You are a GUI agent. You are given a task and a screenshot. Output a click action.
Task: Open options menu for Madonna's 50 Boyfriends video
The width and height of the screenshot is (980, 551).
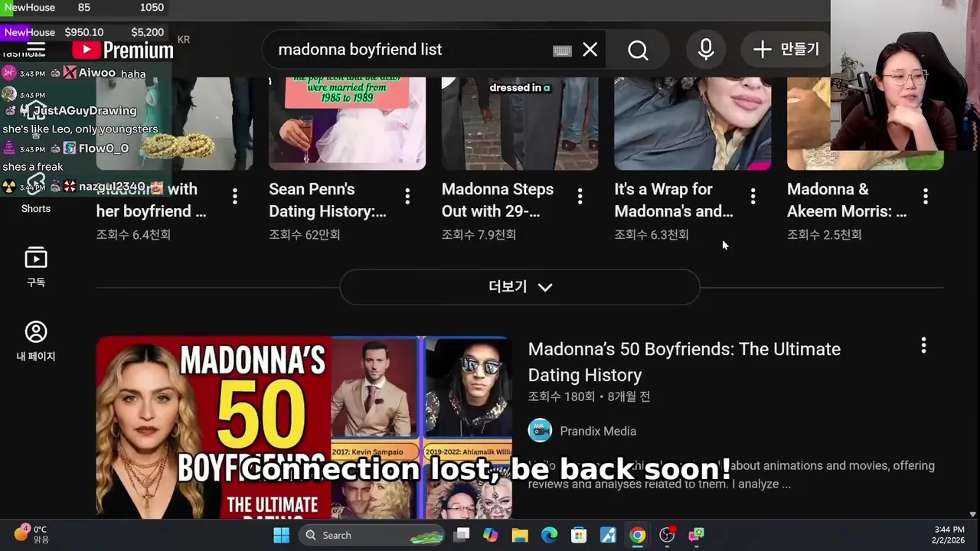pyautogui.click(x=923, y=345)
